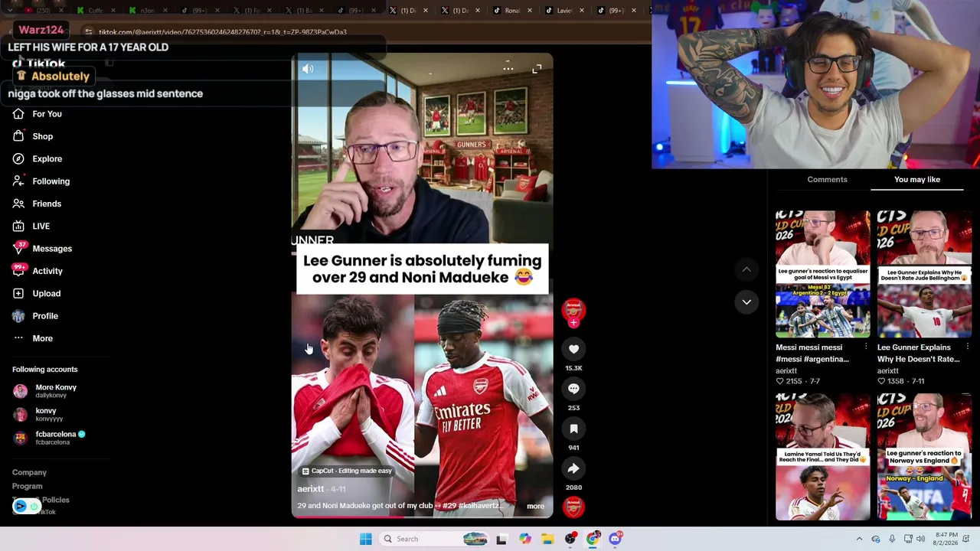
Task: Open the Messi video title text
Action: pyautogui.click(x=812, y=354)
